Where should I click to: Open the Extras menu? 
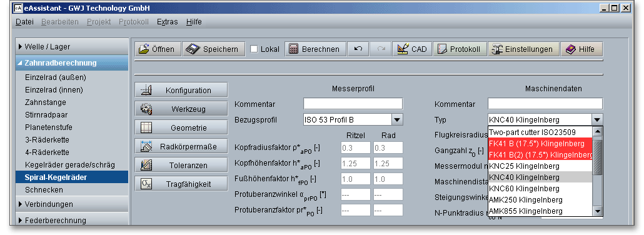pyautogui.click(x=167, y=22)
